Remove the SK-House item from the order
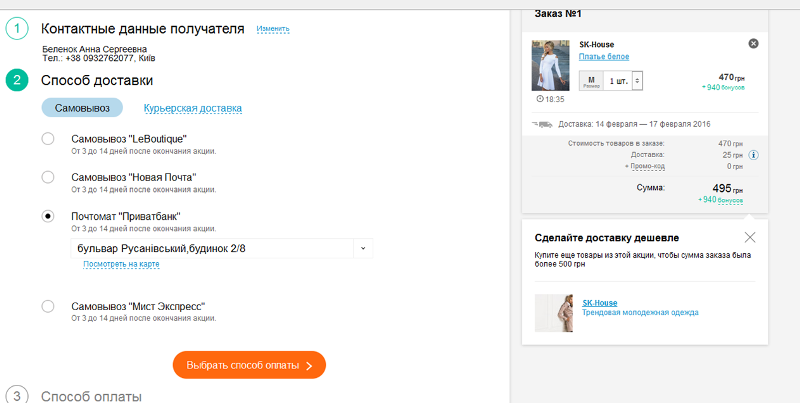The height and width of the screenshot is (403, 800). (753, 43)
